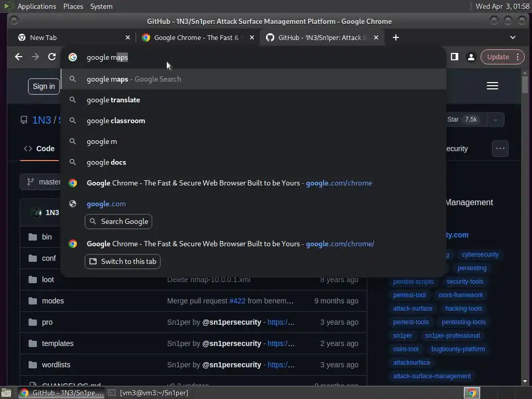Click the Update button in Chrome toolbar
Screen dimensions: 532x399
(502, 57)
